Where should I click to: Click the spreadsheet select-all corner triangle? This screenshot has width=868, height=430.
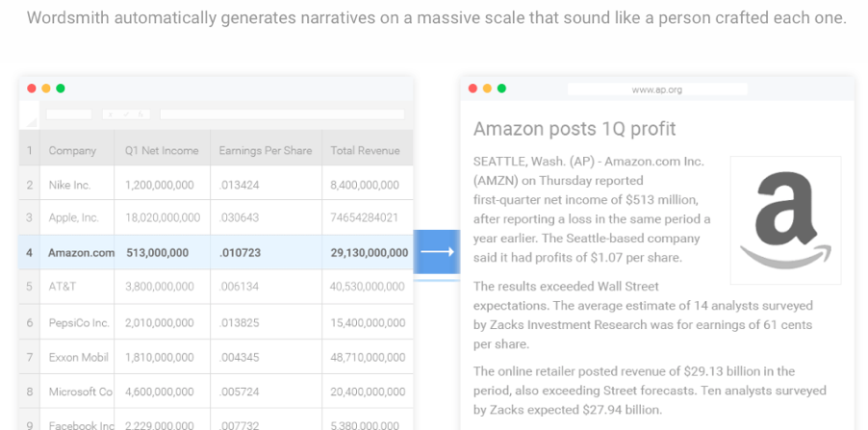[31, 121]
